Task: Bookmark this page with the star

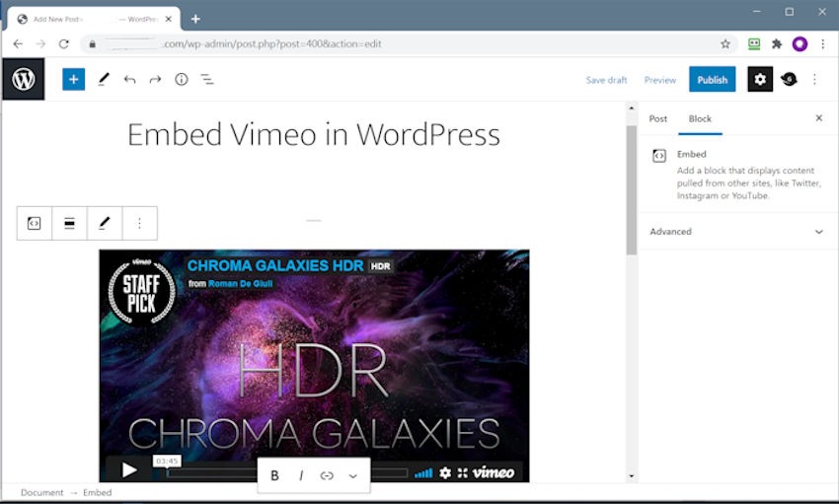Action: [x=725, y=43]
